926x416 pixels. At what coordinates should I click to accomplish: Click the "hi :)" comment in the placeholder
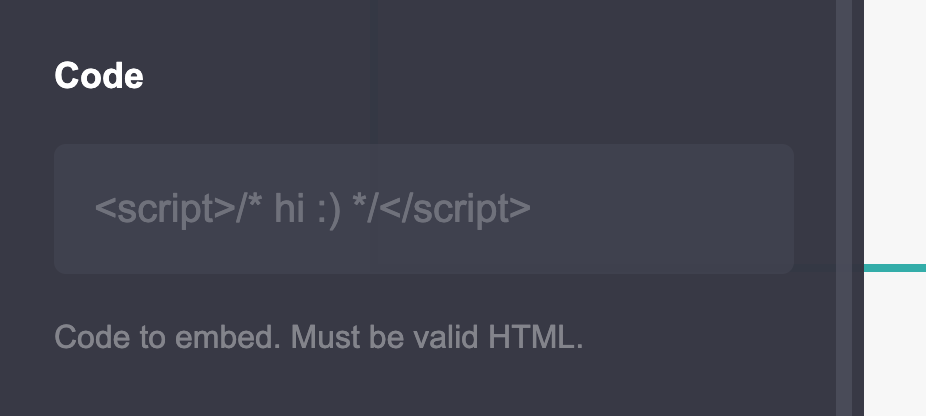tap(307, 209)
